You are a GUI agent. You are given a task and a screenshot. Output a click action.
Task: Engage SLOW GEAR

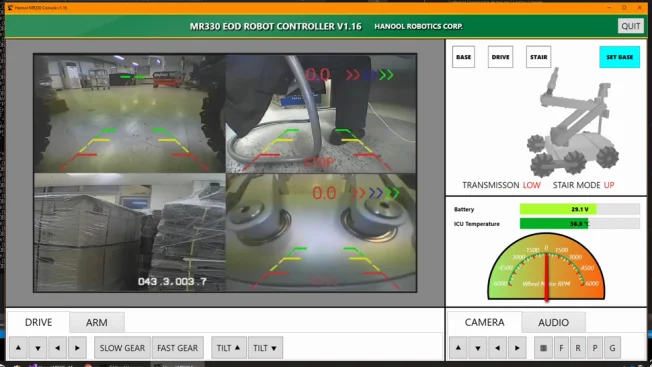[x=122, y=347]
